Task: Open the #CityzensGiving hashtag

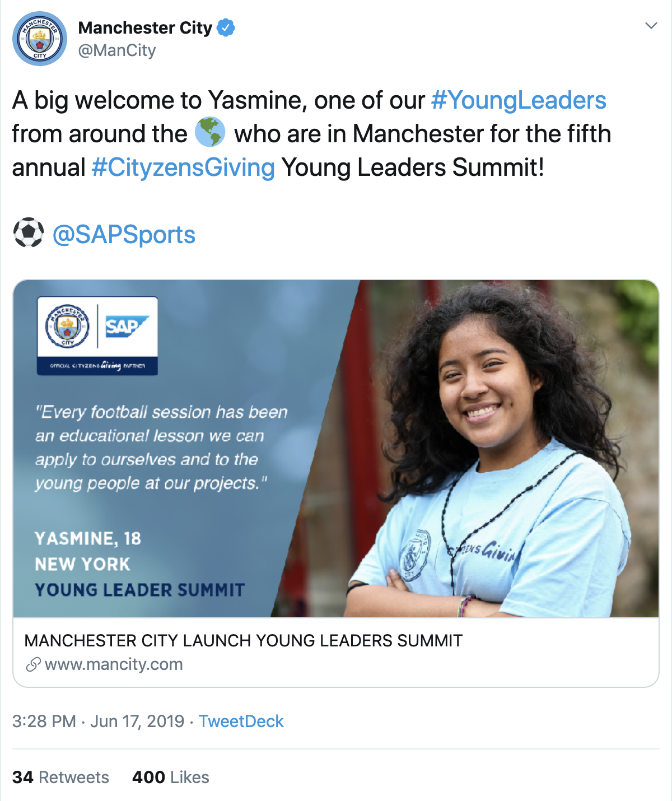Action: pos(183,167)
